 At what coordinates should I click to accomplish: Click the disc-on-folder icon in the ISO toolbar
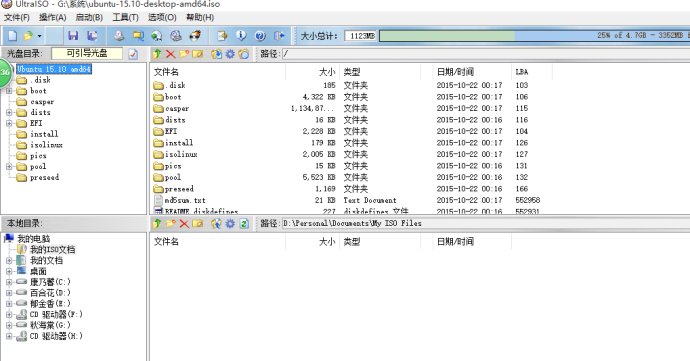tap(244, 54)
